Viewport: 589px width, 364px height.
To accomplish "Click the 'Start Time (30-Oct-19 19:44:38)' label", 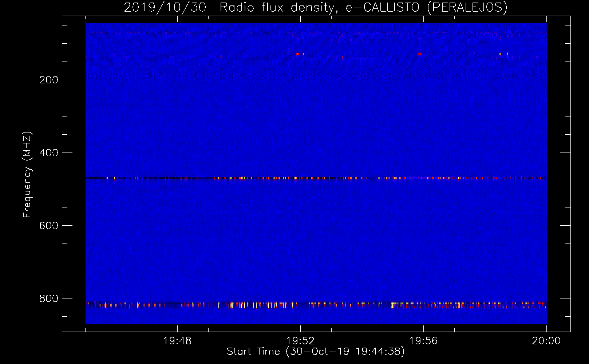I will (316, 352).
